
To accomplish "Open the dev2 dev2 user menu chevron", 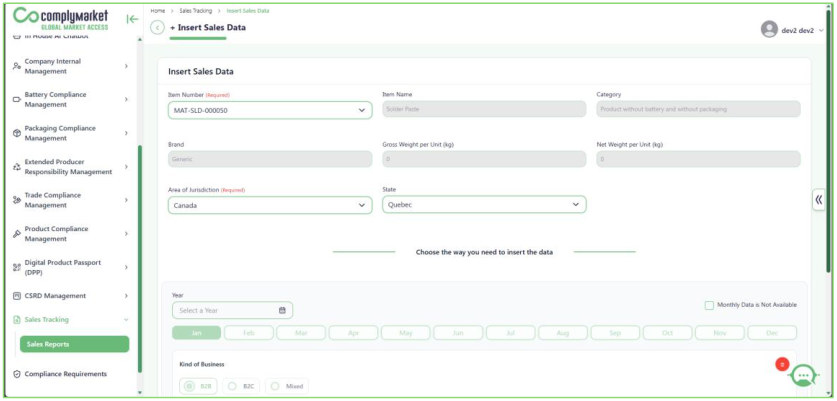I will tap(821, 30).
